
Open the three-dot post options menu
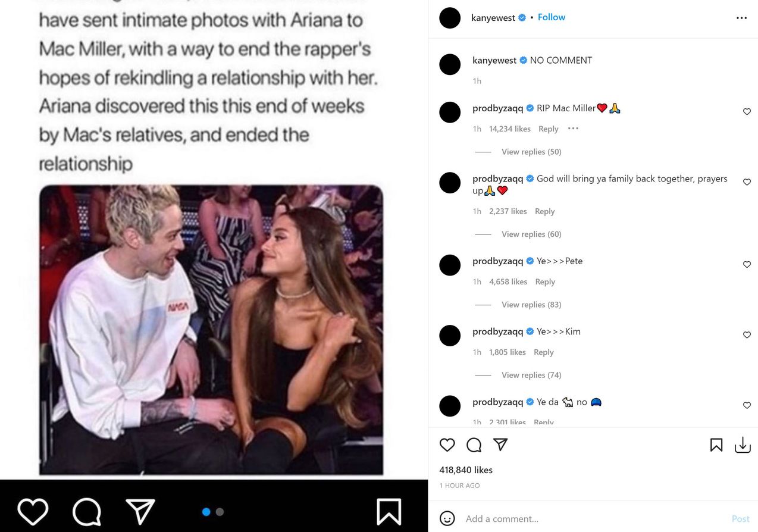[741, 18]
